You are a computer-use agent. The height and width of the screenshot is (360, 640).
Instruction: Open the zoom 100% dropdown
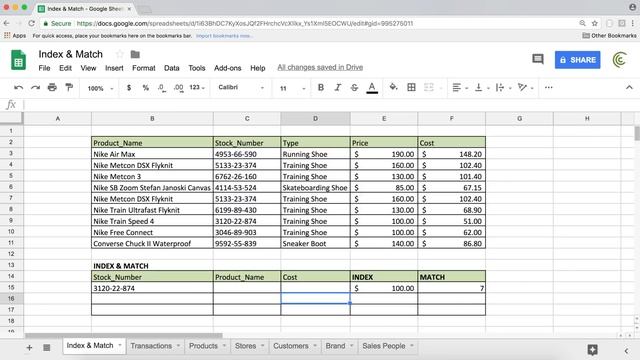(x=100, y=88)
